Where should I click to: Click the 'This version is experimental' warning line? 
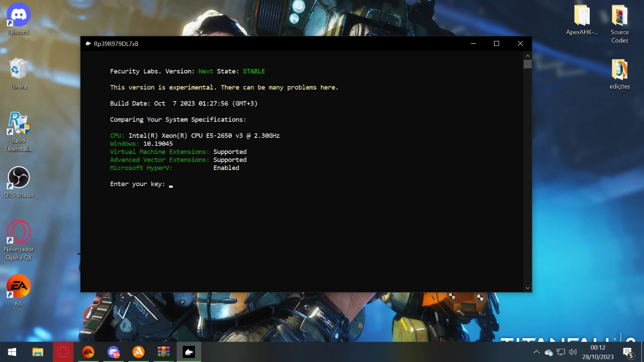tap(224, 87)
